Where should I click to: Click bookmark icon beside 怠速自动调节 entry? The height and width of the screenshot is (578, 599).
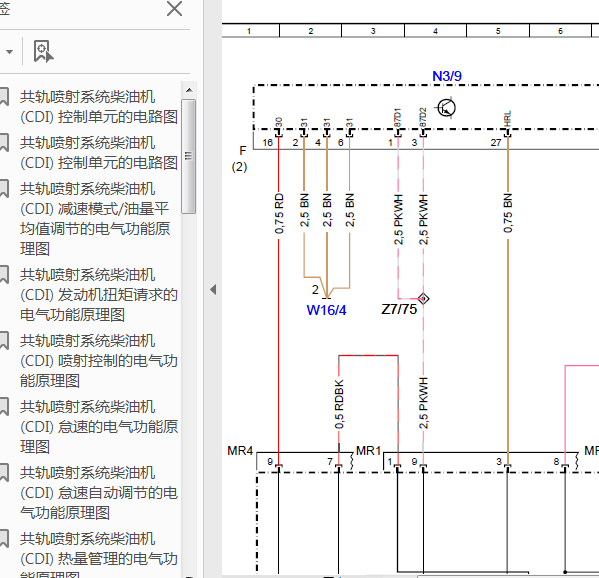[x=4, y=473]
